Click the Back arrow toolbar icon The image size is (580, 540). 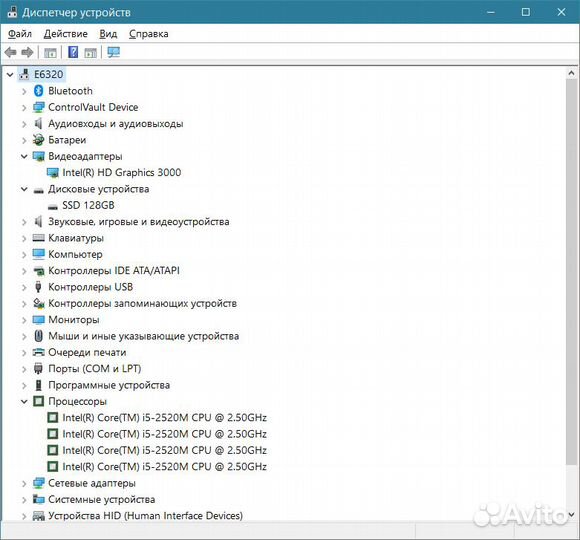tap(10, 53)
